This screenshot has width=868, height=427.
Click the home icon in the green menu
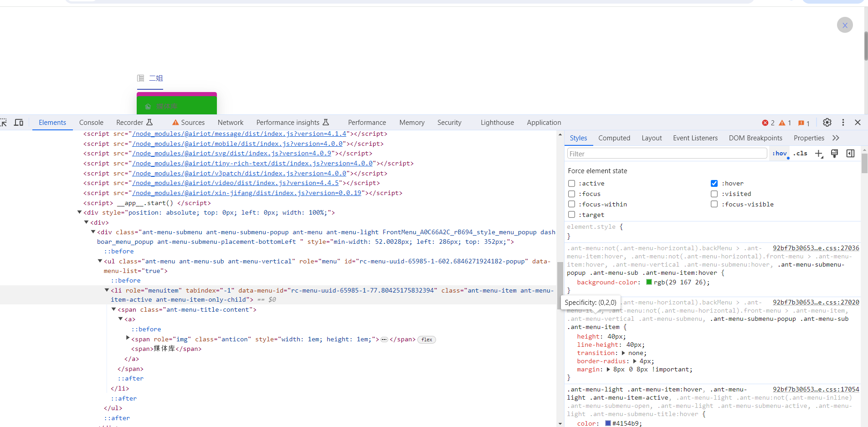[148, 107]
